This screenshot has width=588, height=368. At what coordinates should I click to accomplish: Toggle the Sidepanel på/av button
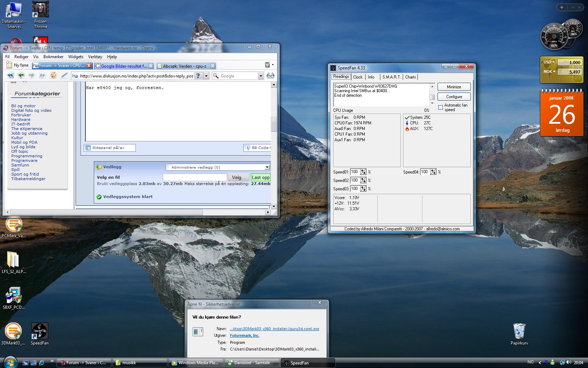(109, 148)
